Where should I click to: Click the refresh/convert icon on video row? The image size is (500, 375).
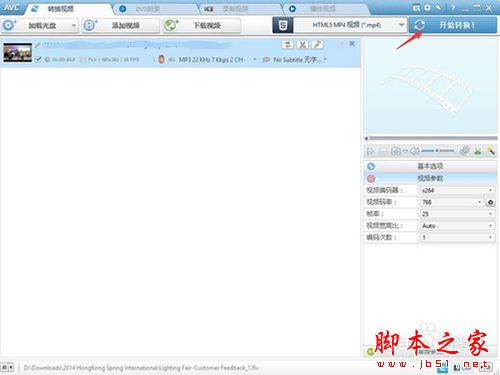[288, 45]
